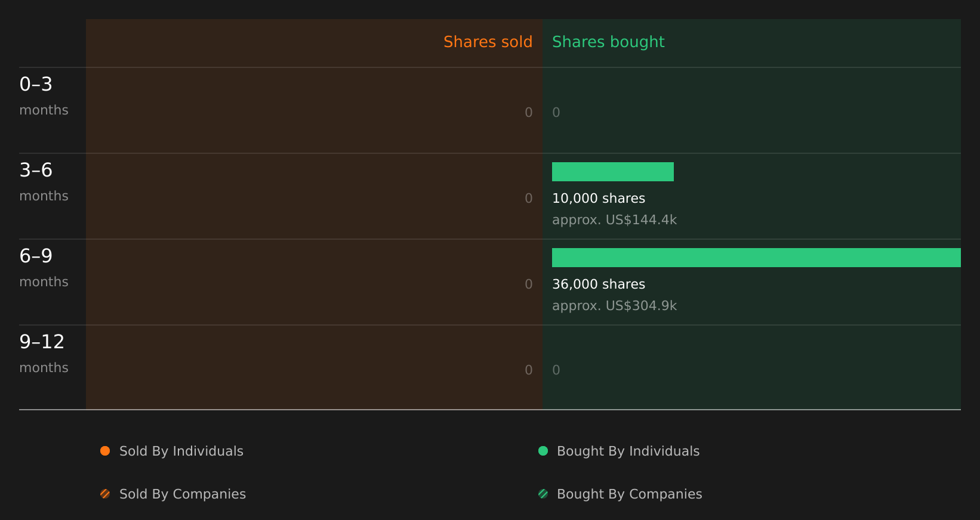This screenshot has width=980, height=520.
Task: Click the 9–12 months row label
Action: point(44,354)
